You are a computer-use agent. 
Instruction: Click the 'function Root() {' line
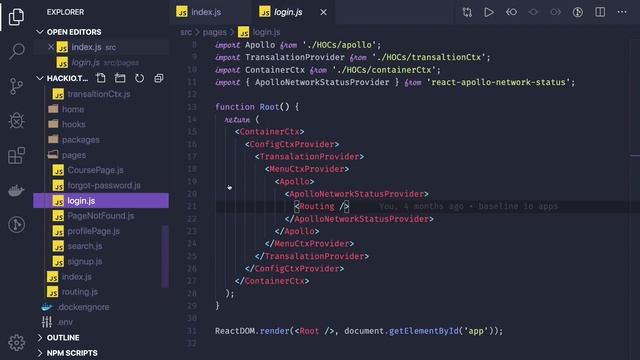coord(257,107)
